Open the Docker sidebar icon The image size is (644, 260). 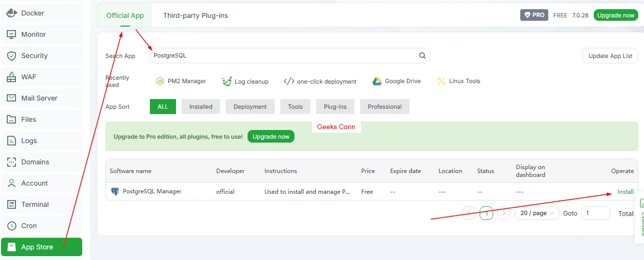coord(12,13)
